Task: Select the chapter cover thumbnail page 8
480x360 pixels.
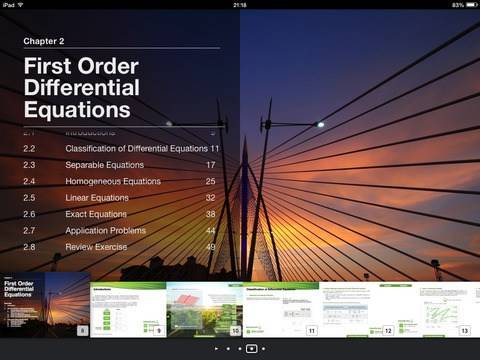Action: point(45,305)
